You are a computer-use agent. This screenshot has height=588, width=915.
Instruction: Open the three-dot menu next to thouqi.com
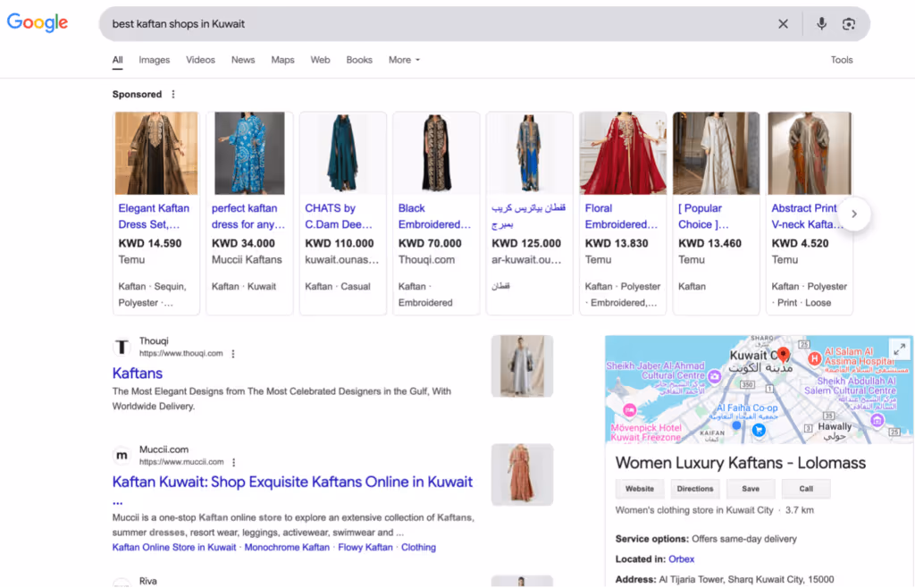click(233, 354)
